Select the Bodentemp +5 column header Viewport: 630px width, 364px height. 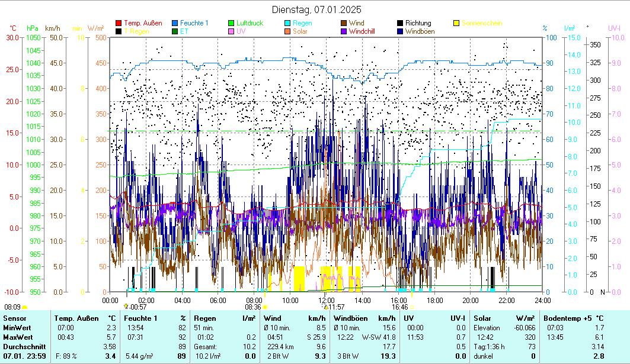[x=573, y=318]
